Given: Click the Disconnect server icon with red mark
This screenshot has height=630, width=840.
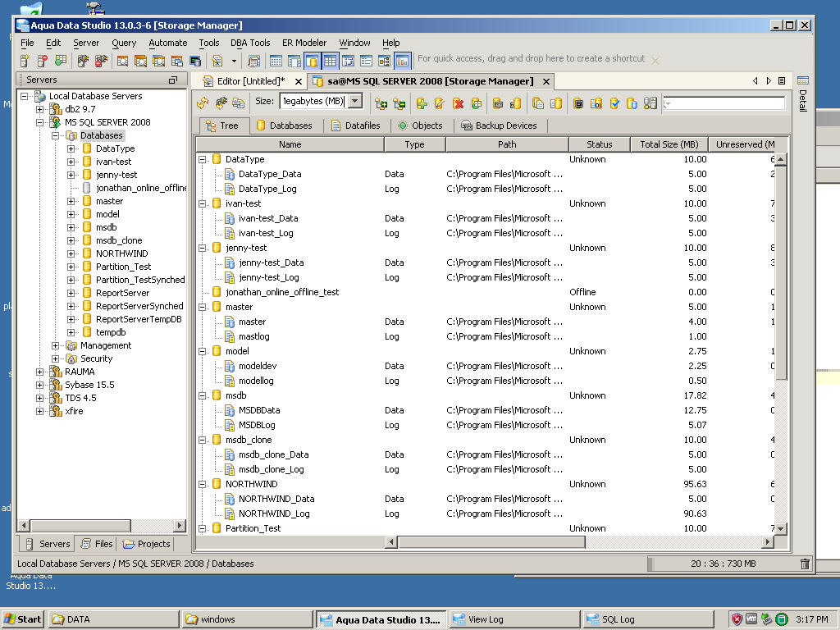Looking at the screenshot, I should [101, 61].
